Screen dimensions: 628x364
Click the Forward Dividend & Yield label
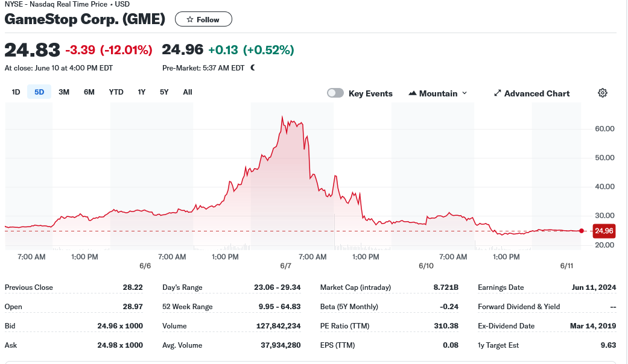[519, 306]
